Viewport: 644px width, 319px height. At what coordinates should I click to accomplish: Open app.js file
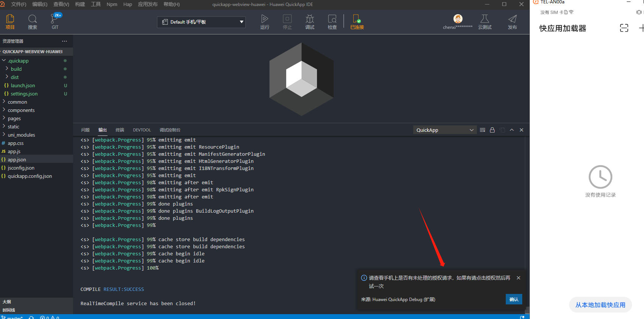[x=36, y=151]
